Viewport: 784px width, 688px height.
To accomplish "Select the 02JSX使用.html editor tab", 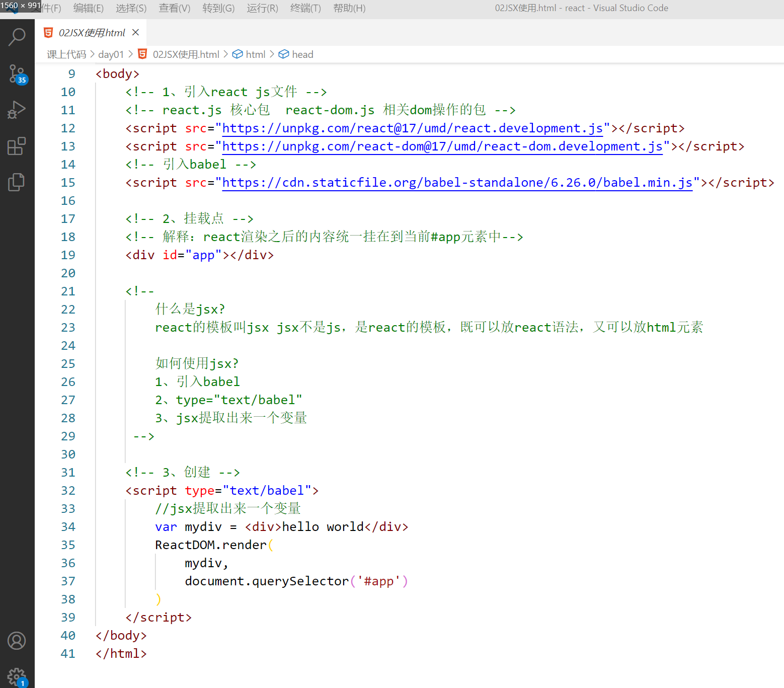I will [x=91, y=33].
